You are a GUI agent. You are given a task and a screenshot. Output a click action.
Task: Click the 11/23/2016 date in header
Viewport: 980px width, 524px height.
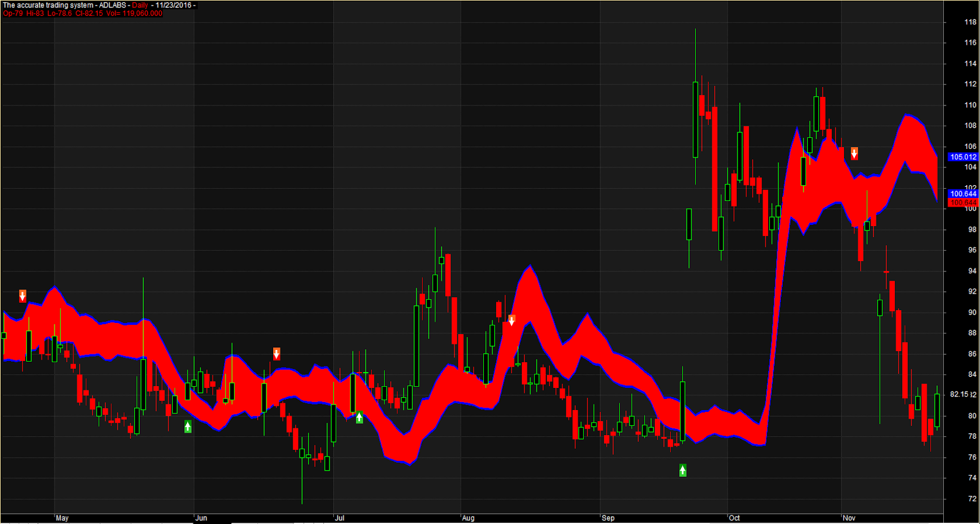click(173, 5)
